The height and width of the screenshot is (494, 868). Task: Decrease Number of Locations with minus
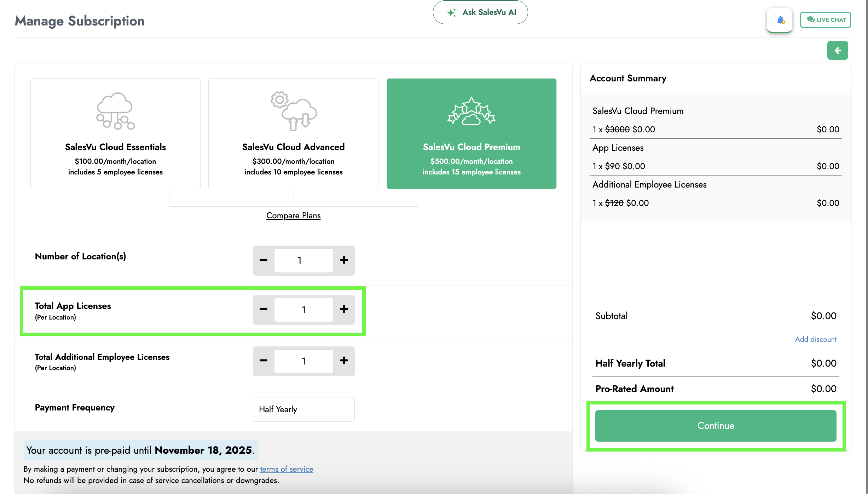tap(264, 260)
